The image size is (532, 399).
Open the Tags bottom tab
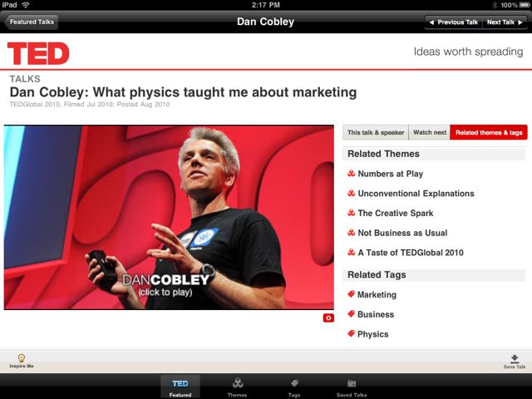[x=294, y=387]
